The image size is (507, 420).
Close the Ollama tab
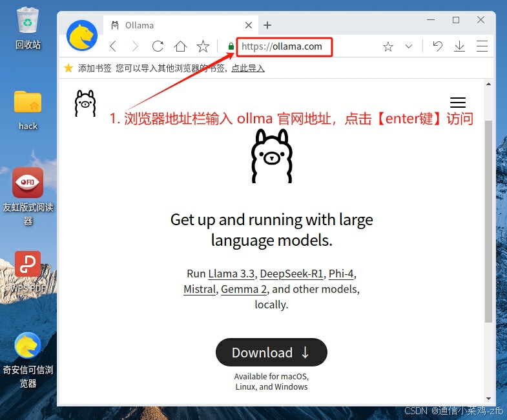248,25
